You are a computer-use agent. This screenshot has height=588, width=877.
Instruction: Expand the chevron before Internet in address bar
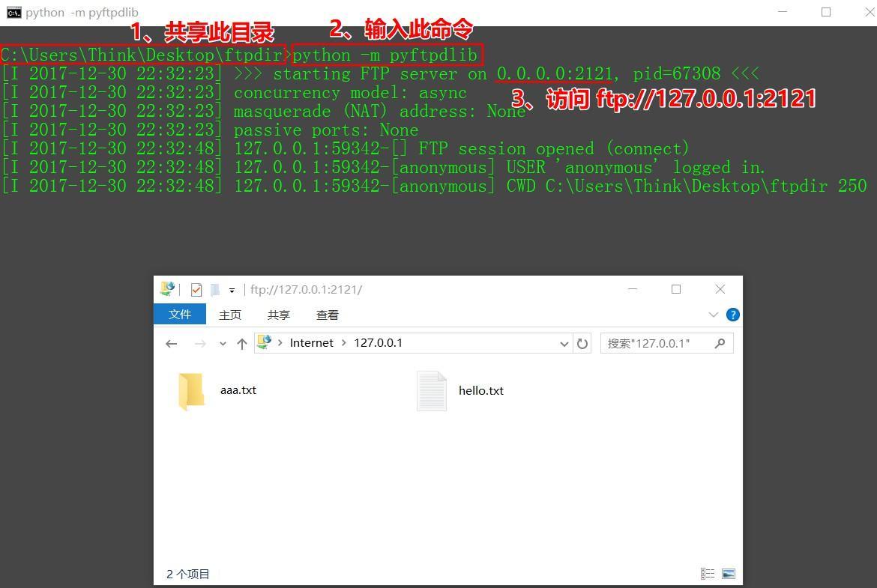coord(280,342)
